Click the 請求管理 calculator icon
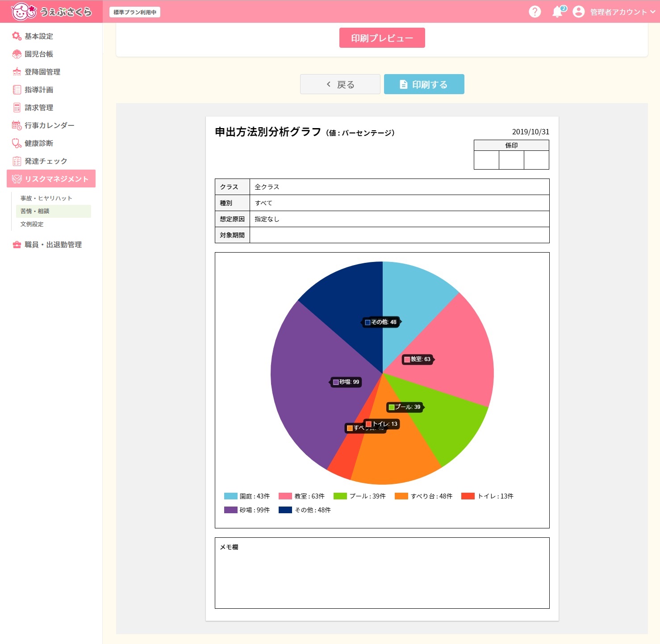The image size is (660, 644). coord(17,108)
